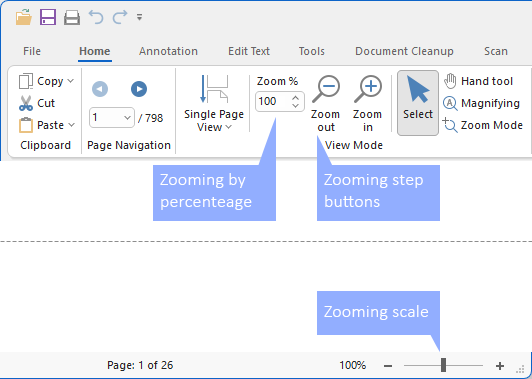Go to the previous page arrow

pos(100,89)
